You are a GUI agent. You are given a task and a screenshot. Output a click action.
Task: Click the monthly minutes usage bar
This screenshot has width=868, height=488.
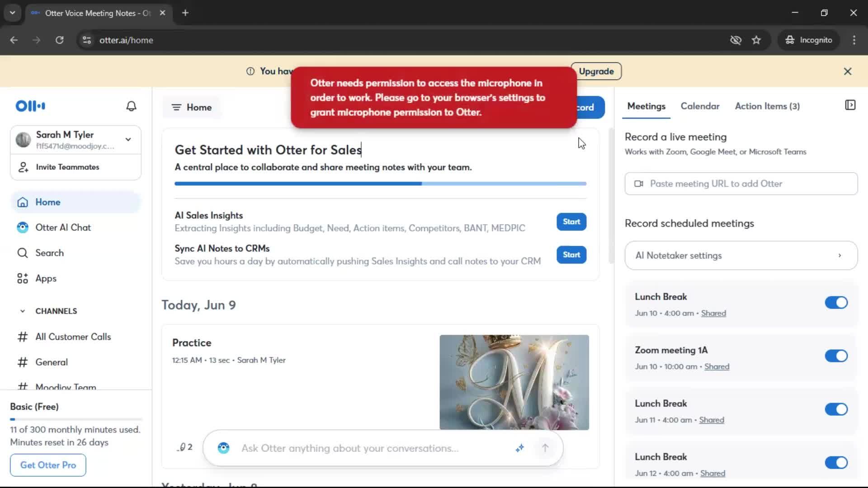[76, 419]
